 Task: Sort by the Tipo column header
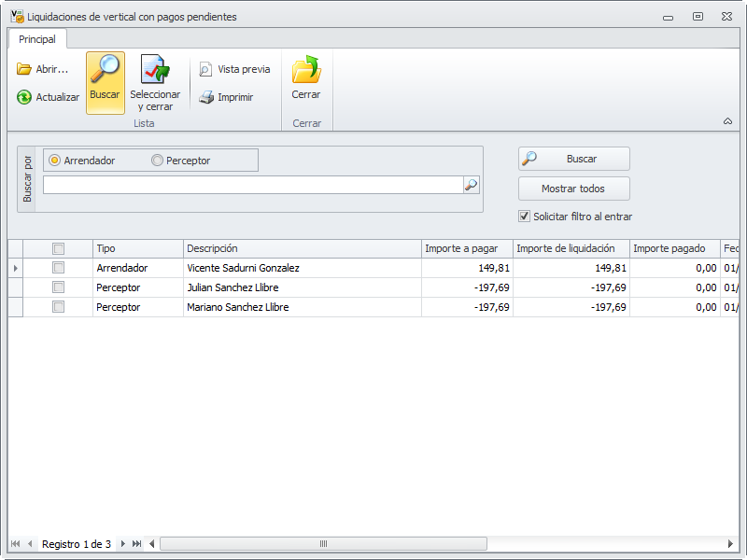[x=138, y=248]
